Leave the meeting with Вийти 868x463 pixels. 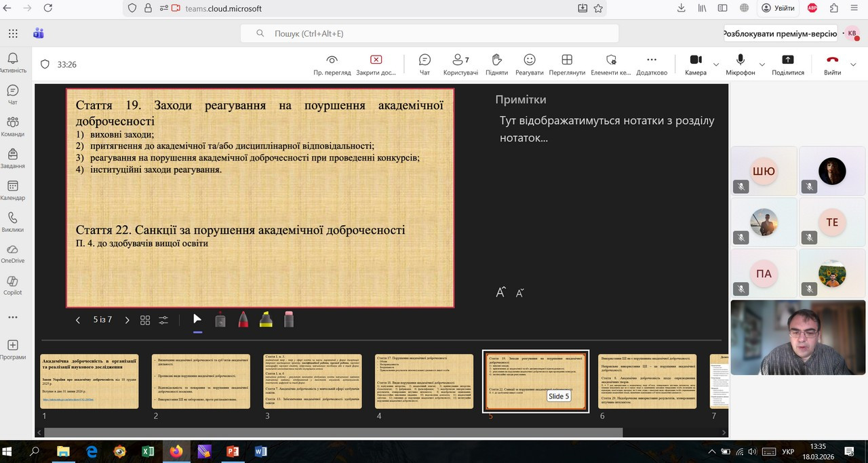point(832,64)
